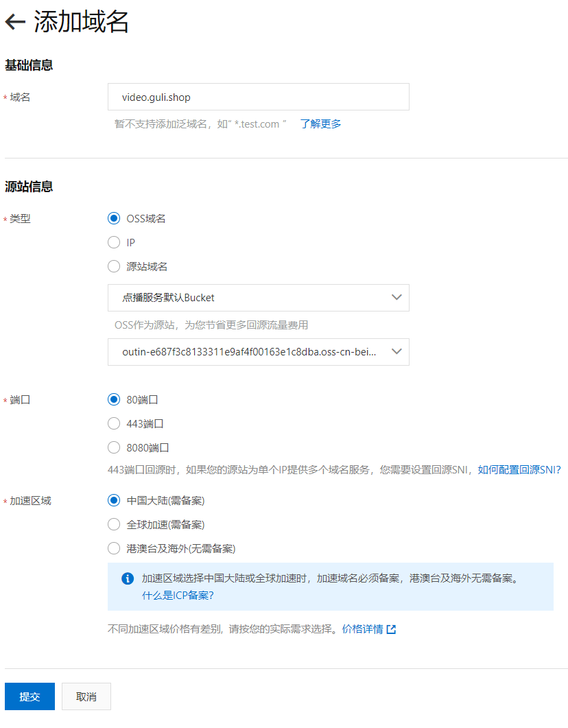Open 如何配置回源SNI? help link

click(x=519, y=470)
